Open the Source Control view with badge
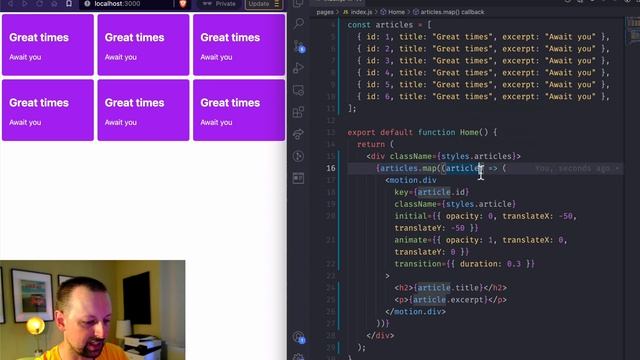The width and height of the screenshot is (640, 360). (299, 46)
